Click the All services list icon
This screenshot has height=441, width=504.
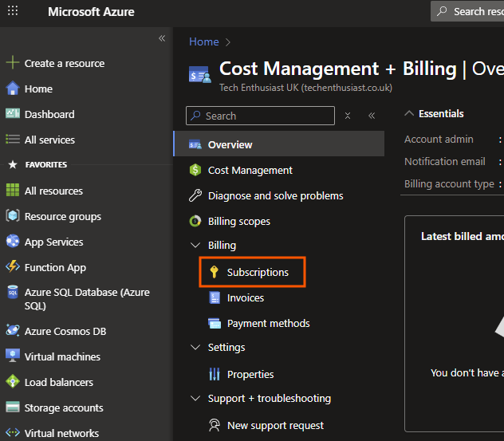point(13,140)
